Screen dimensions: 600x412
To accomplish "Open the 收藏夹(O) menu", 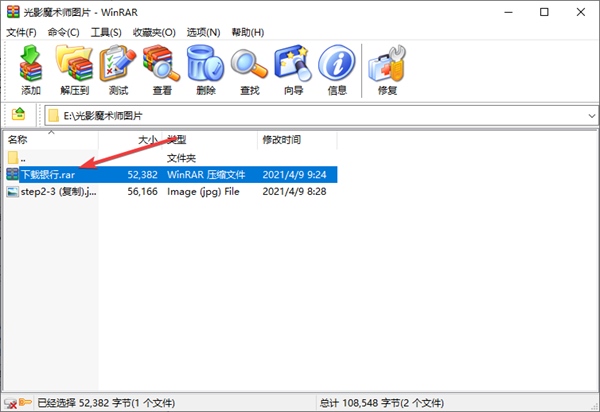I will (154, 33).
